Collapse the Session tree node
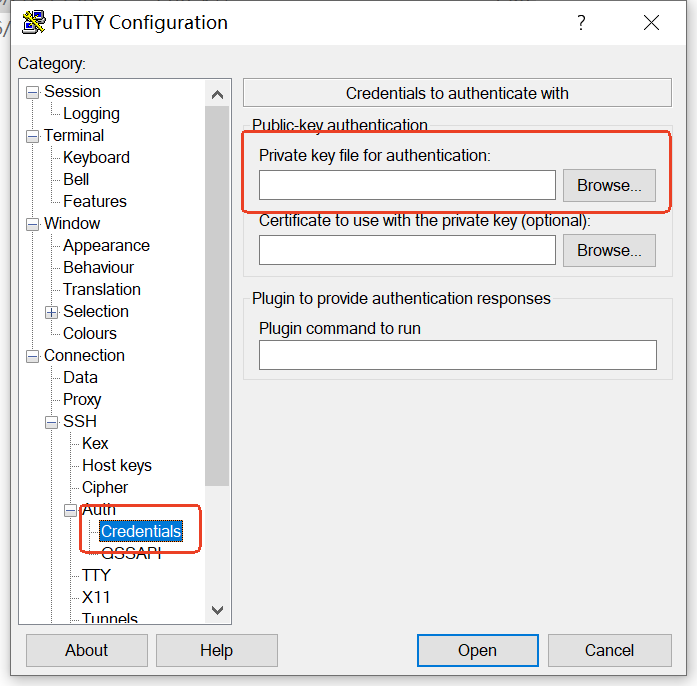Screen dimensions: 697x686 [32, 92]
